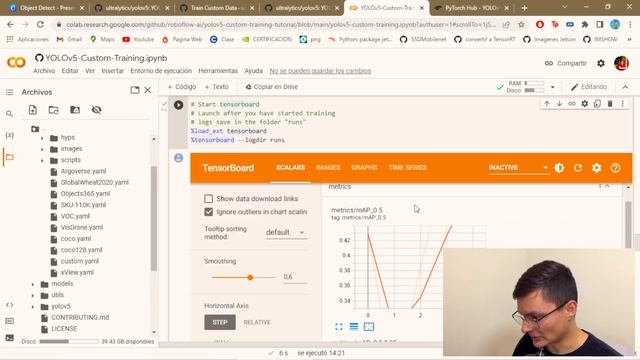This screenshot has width=640, height=360.
Task: Click the Smoothing slider handle
Action: 250,278
